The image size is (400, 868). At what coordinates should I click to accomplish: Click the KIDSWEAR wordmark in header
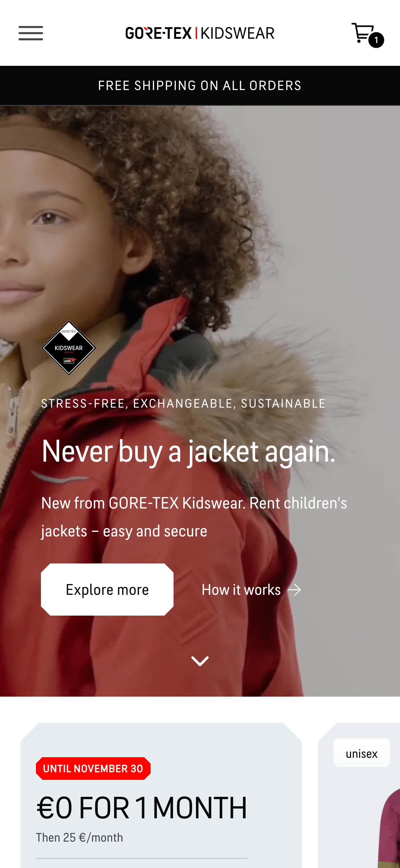click(238, 33)
